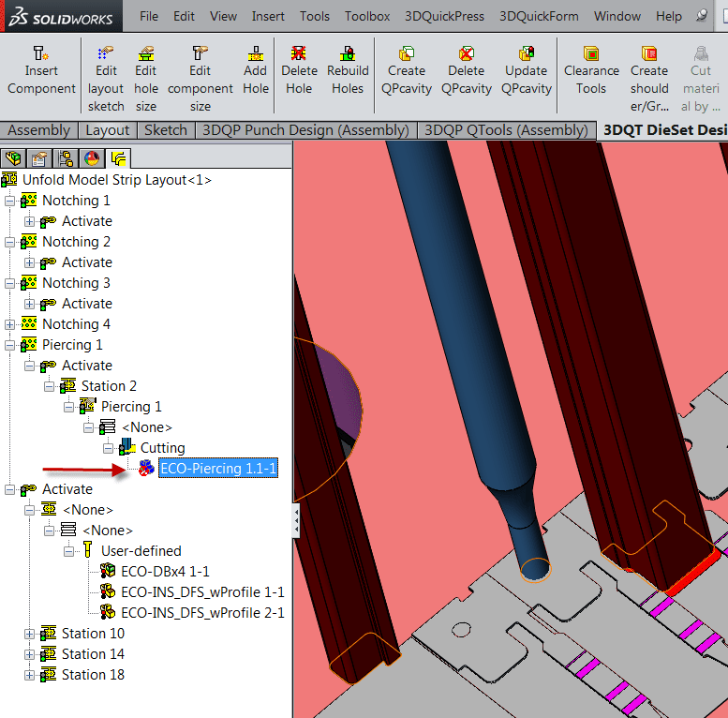Choose Edit component size tool
The width and height of the screenshot is (728, 718).
201,79
